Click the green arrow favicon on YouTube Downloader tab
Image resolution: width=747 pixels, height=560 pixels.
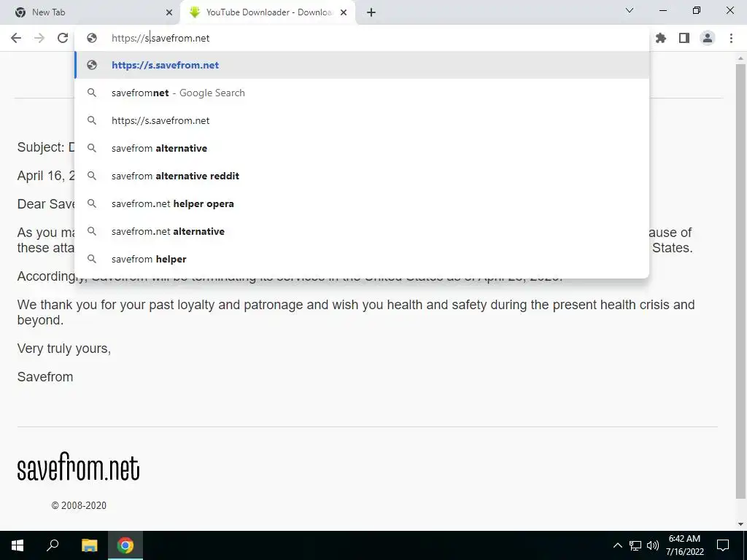(x=194, y=12)
